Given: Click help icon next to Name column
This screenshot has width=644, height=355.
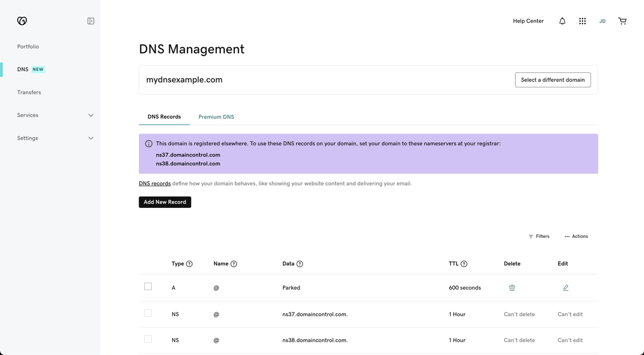Looking at the screenshot, I should (233, 264).
